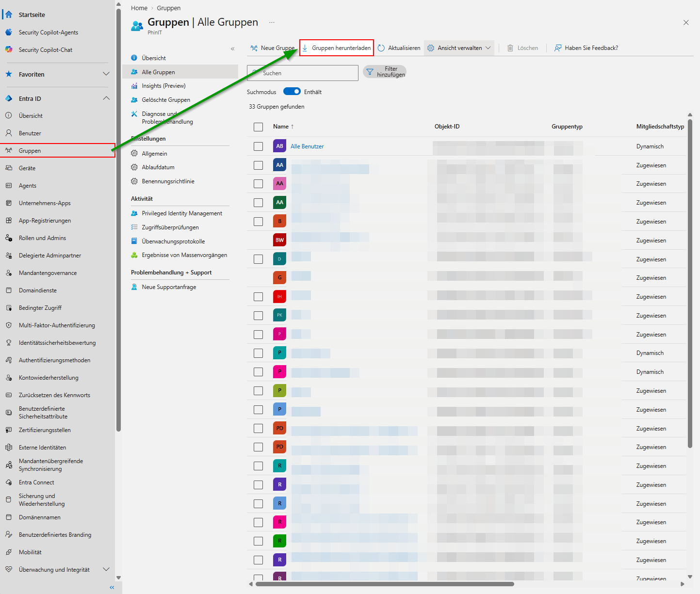Viewport: 700px width, 594px height.
Task: Click the Identitätssicherheitsbewertung trophy icon
Action: [9, 342]
